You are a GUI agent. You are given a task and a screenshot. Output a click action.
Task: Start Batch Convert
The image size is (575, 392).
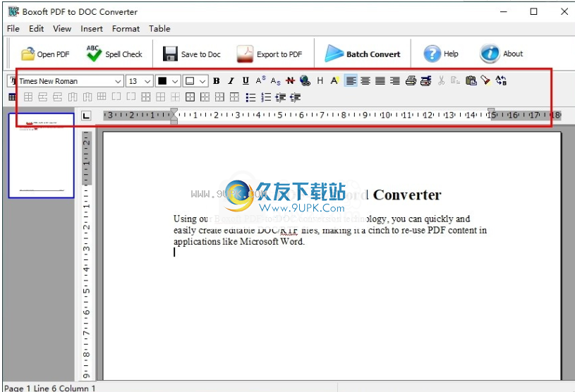tap(363, 54)
